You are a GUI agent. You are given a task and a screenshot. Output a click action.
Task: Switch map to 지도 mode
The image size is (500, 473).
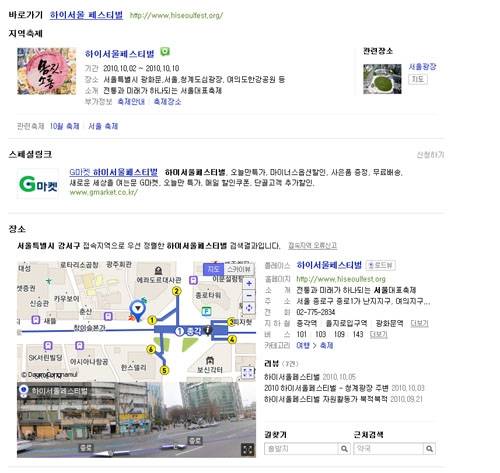click(213, 269)
